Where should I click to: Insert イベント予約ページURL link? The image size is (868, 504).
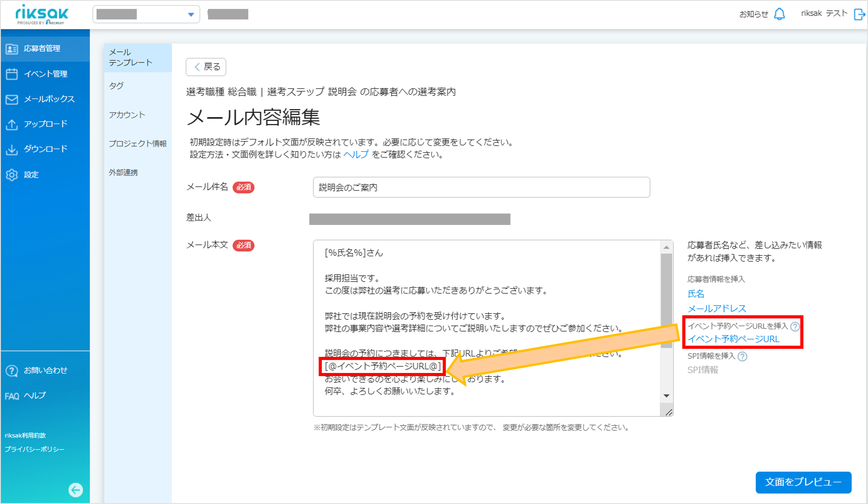pos(733,339)
